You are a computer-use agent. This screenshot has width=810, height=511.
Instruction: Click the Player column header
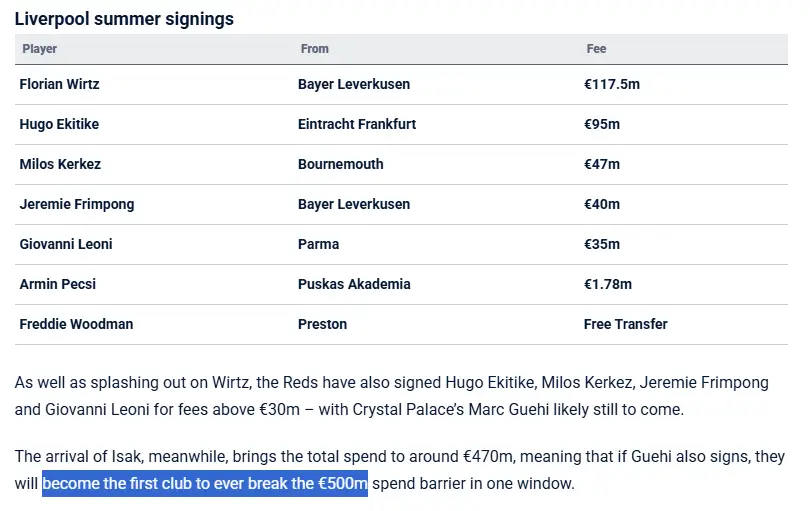click(39, 49)
